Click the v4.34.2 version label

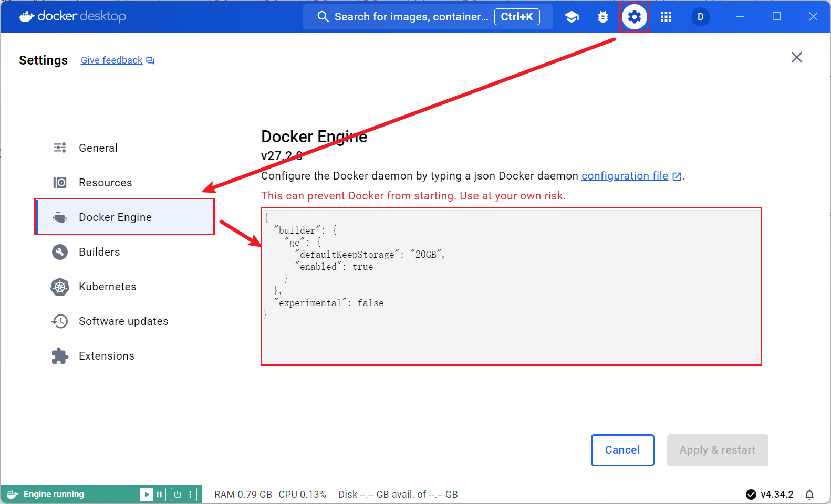point(777,495)
